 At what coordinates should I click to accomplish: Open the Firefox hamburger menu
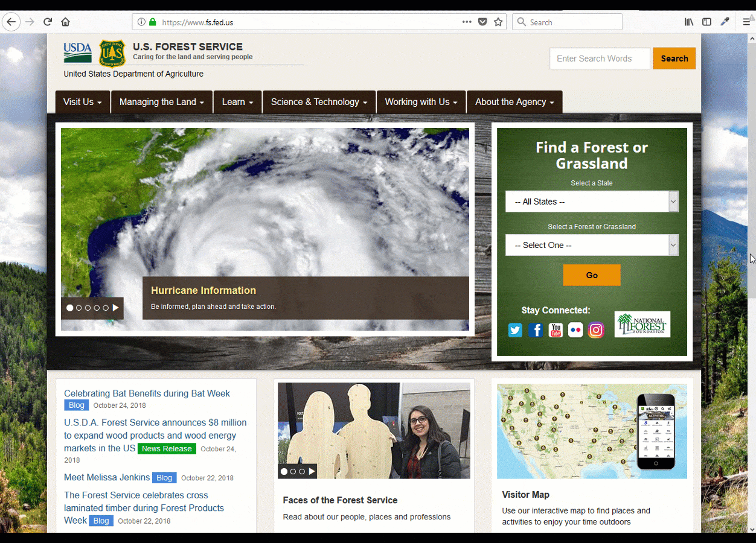(x=747, y=22)
